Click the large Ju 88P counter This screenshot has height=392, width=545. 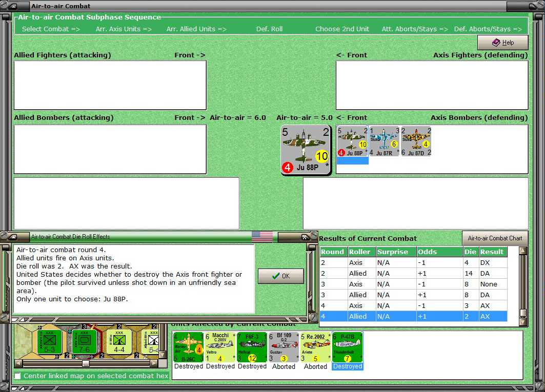306,150
